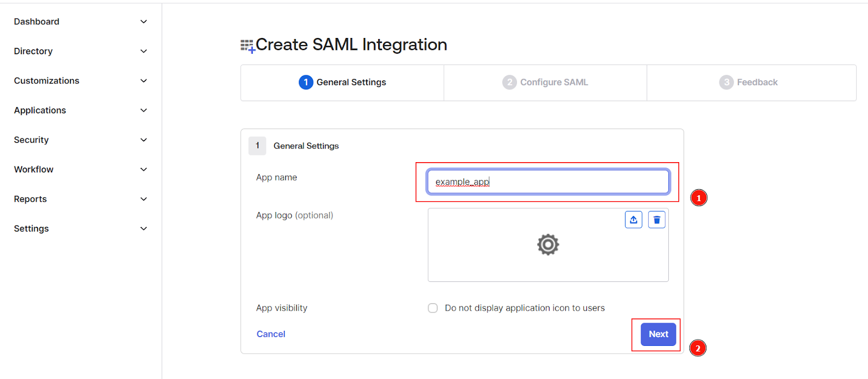Click step 3 circle in wizard
The height and width of the screenshot is (379, 868).
pos(726,82)
